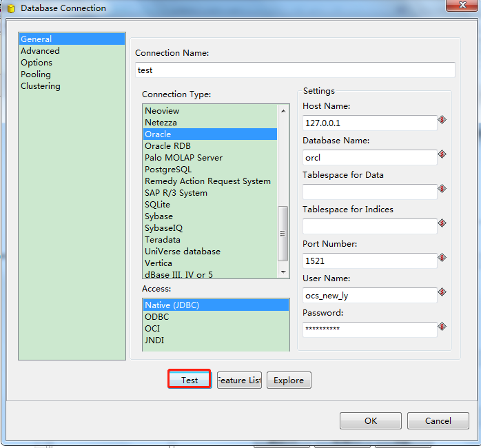Open the Options settings page
This screenshot has width=481, height=448.
pyautogui.click(x=72, y=62)
